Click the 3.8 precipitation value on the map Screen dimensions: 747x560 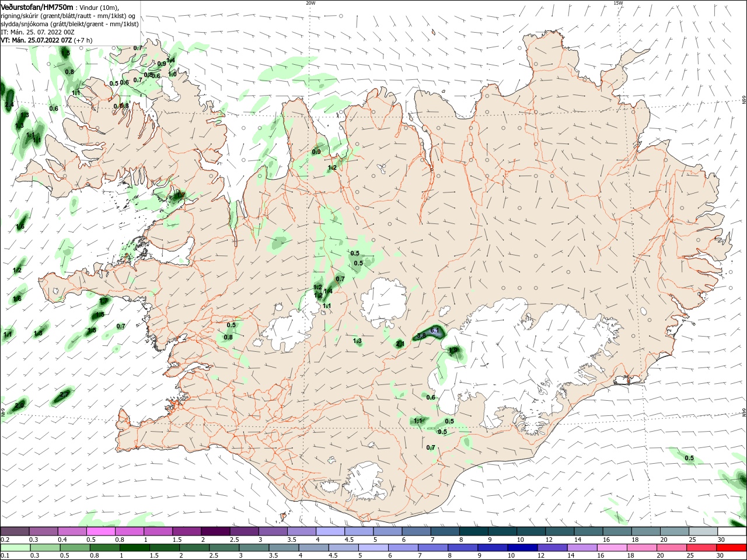421,336
